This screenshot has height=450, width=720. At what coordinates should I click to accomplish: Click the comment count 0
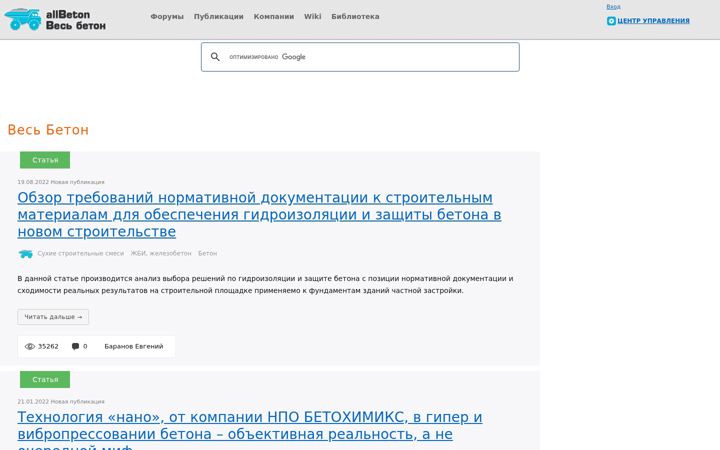(85, 346)
